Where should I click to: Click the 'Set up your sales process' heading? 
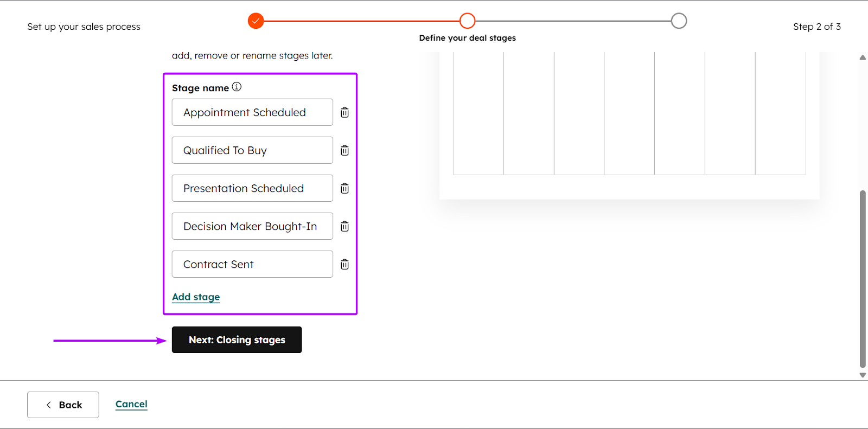click(x=84, y=27)
